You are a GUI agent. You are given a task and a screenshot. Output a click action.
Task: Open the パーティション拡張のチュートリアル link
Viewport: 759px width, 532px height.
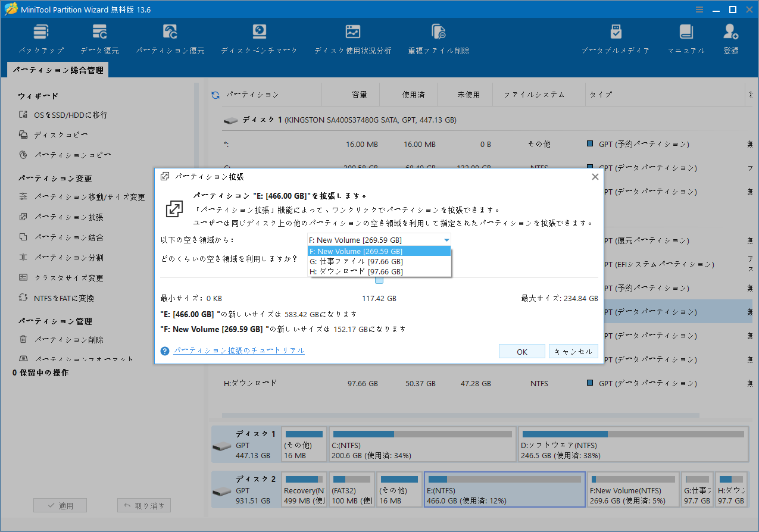pos(237,351)
